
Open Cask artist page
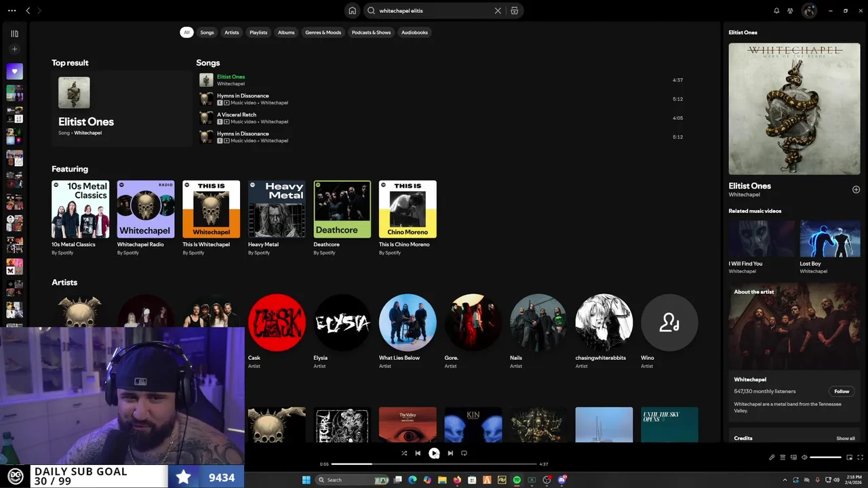[277, 331]
